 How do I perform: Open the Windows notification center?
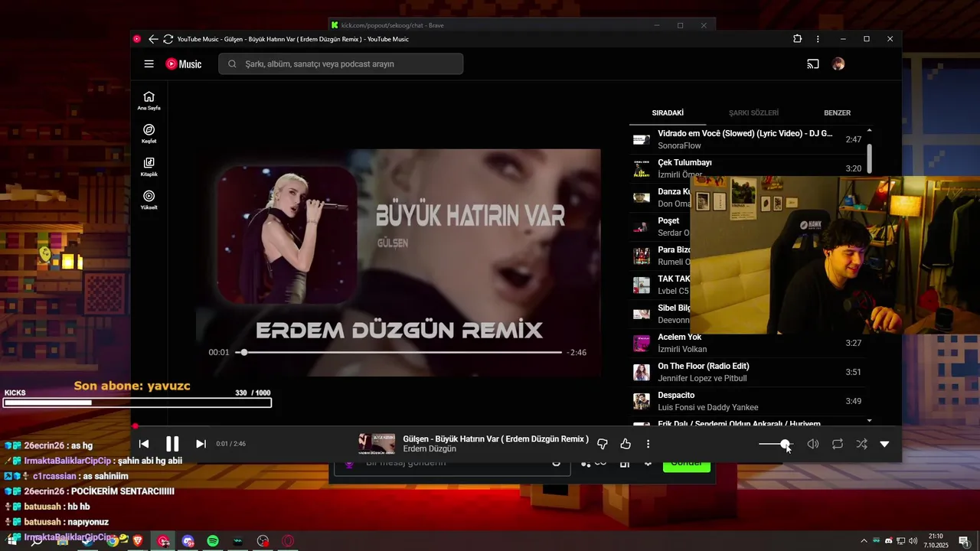(963, 541)
